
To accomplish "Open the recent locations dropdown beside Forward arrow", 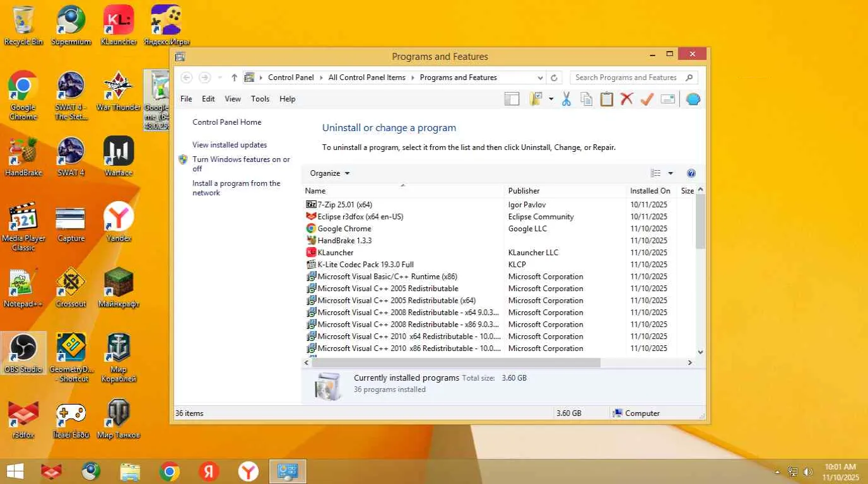I will [x=220, y=78].
